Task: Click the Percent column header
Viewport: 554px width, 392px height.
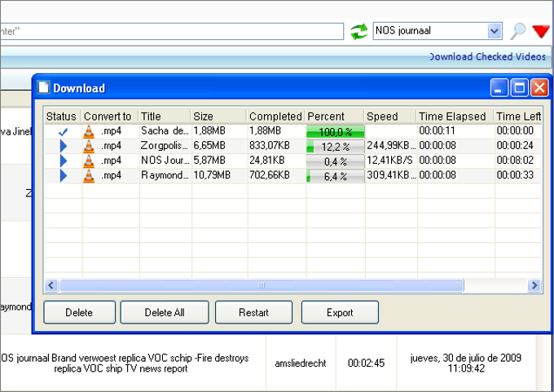Action: pos(335,117)
